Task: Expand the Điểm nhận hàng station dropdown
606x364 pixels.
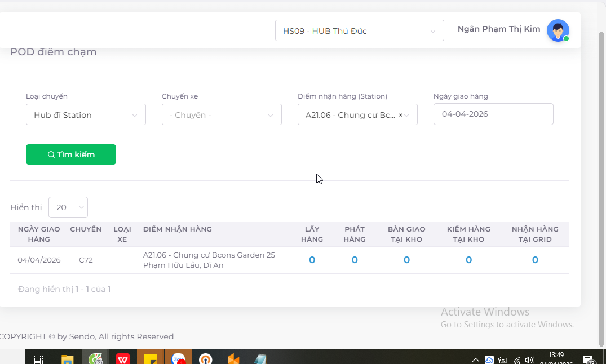Action: (x=406, y=115)
